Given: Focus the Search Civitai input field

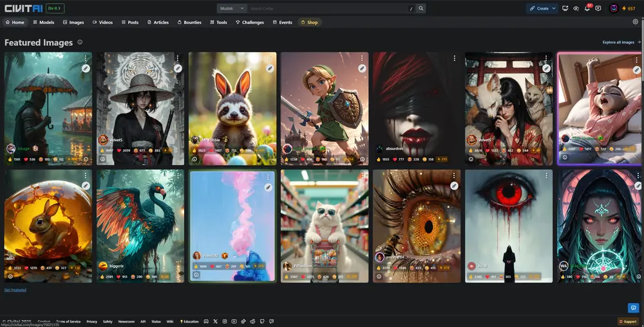Looking at the screenshot, I should tap(328, 8).
